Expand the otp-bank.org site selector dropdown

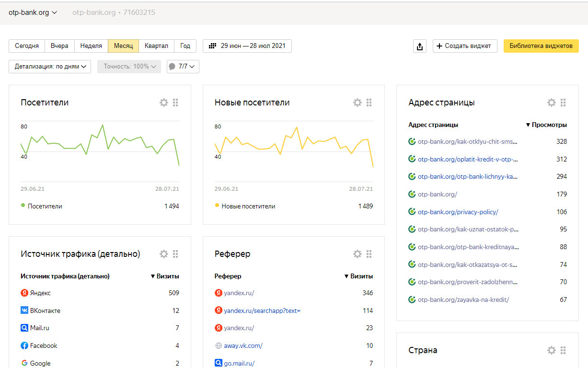click(33, 12)
